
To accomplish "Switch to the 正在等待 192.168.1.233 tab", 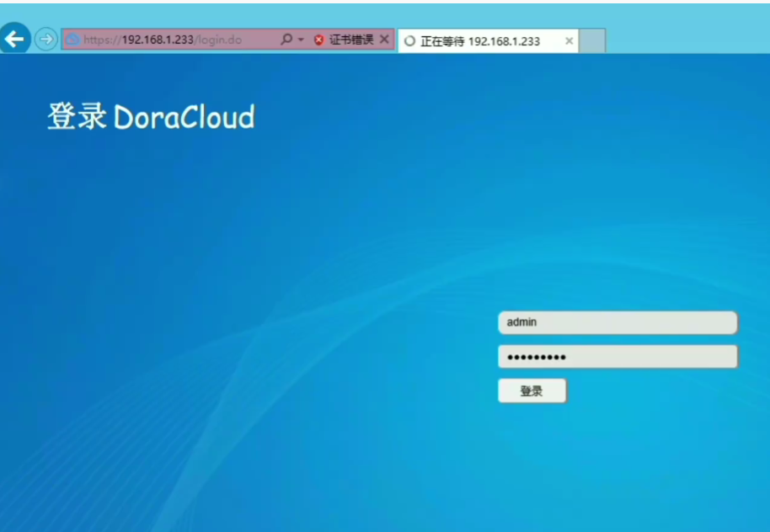I will [x=488, y=40].
